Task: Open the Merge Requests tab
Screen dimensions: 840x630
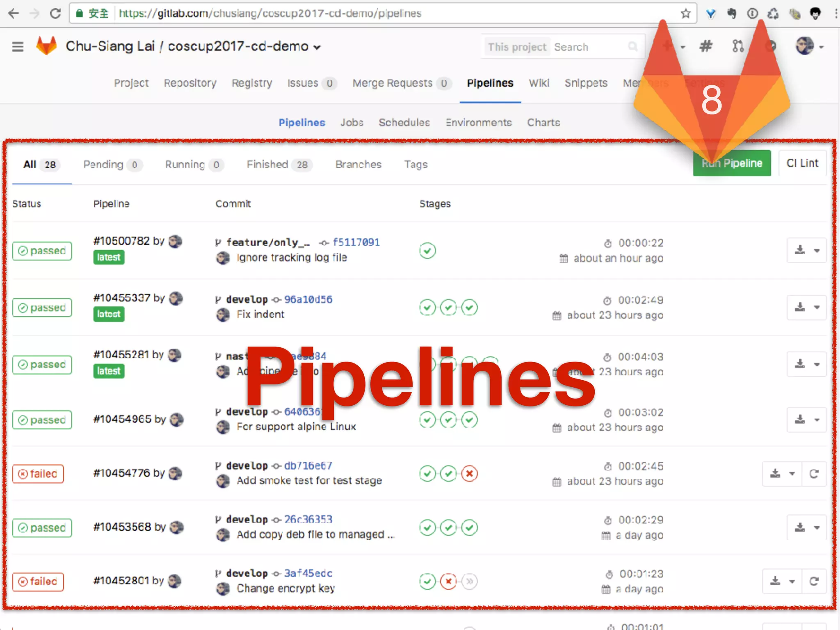Action: 402,83
